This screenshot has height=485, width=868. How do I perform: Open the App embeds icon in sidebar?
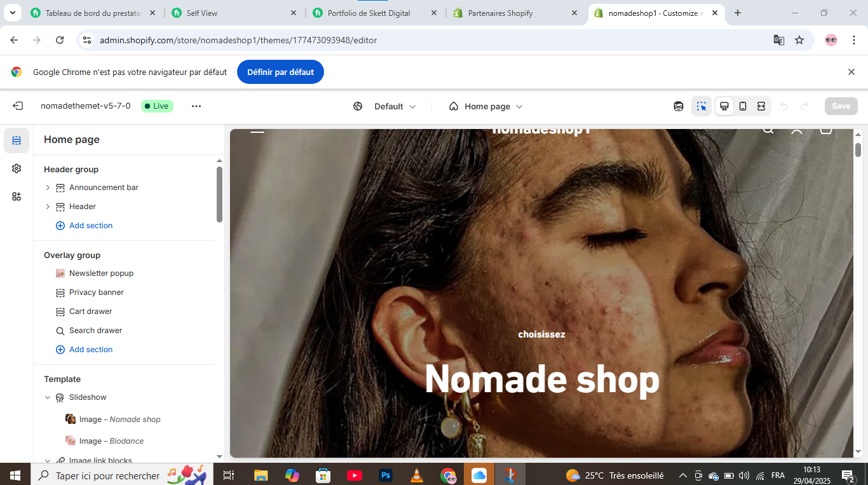[17, 196]
